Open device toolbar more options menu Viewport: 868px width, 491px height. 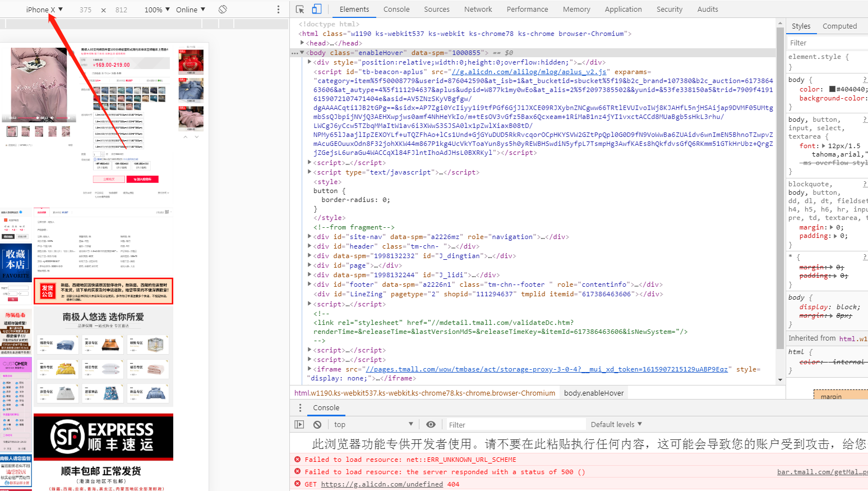point(278,10)
